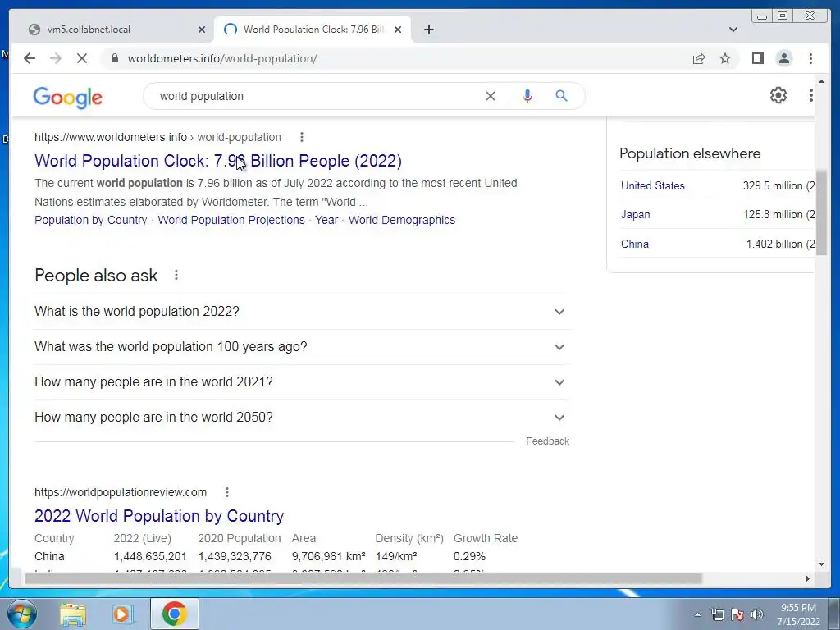840x630 pixels.
Task: Stop loading the page
Action: coord(82,58)
